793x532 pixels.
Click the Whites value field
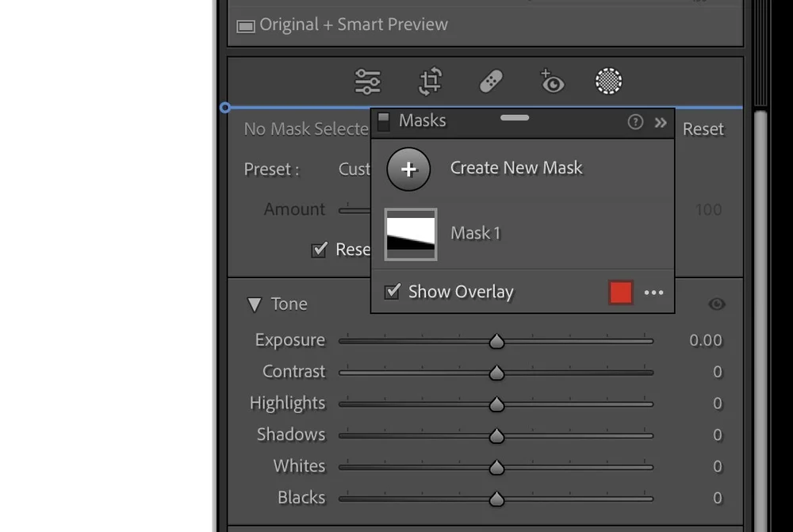click(x=717, y=466)
